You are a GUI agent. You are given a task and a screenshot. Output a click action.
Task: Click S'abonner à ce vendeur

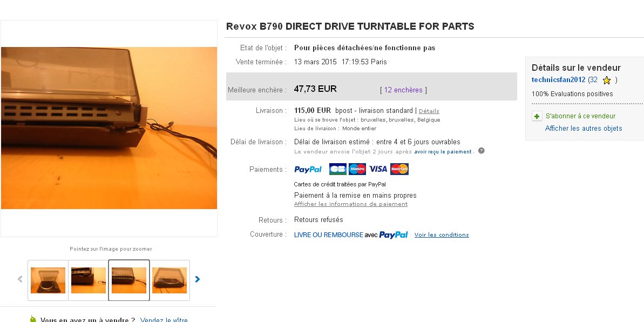point(580,116)
